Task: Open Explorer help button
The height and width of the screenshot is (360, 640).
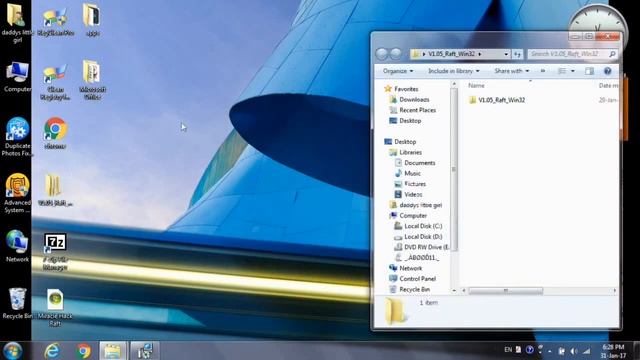Action: [x=607, y=71]
